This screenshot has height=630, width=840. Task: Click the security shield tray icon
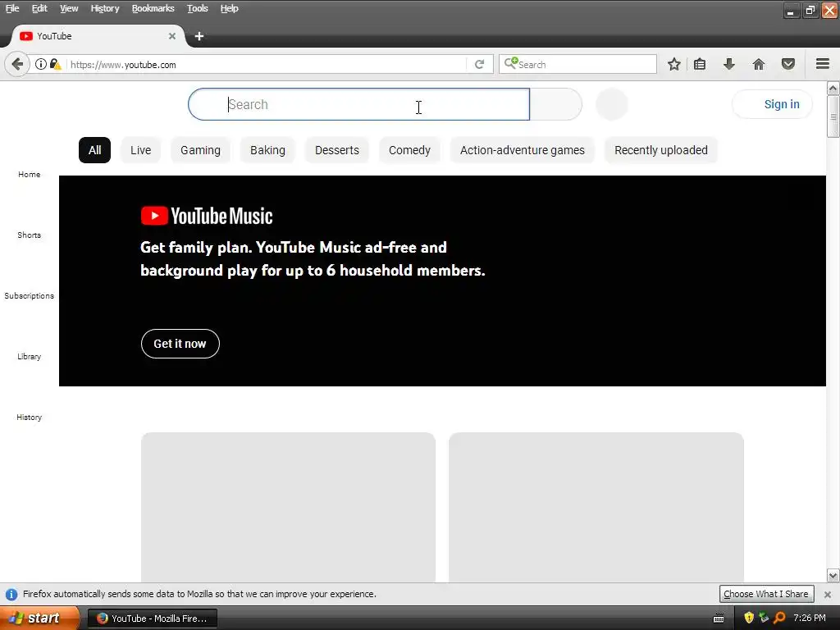[x=749, y=618]
